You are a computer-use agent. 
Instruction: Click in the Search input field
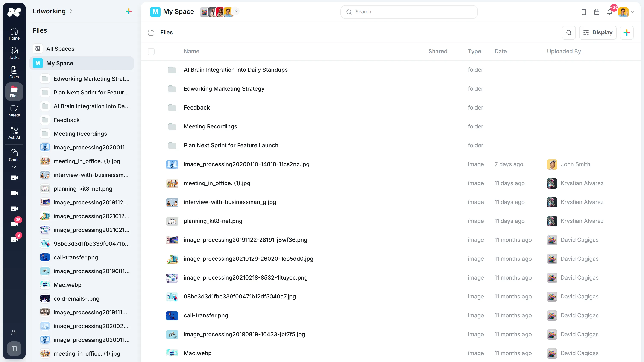(409, 12)
